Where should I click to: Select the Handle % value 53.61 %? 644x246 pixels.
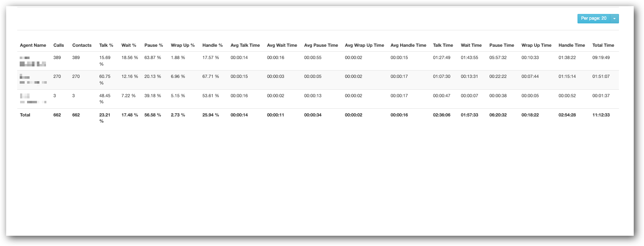pyautogui.click(x=211, y=96)
